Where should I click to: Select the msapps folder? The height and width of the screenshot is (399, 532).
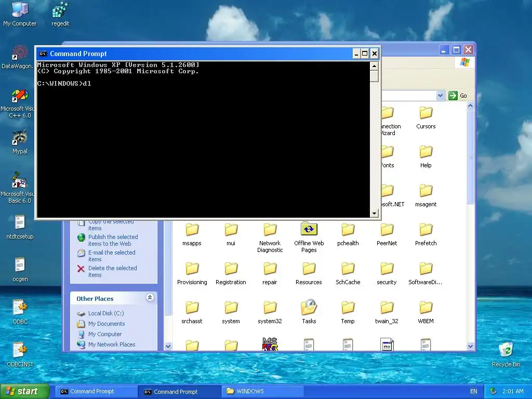pyautogui.click(x=192, y=234)
